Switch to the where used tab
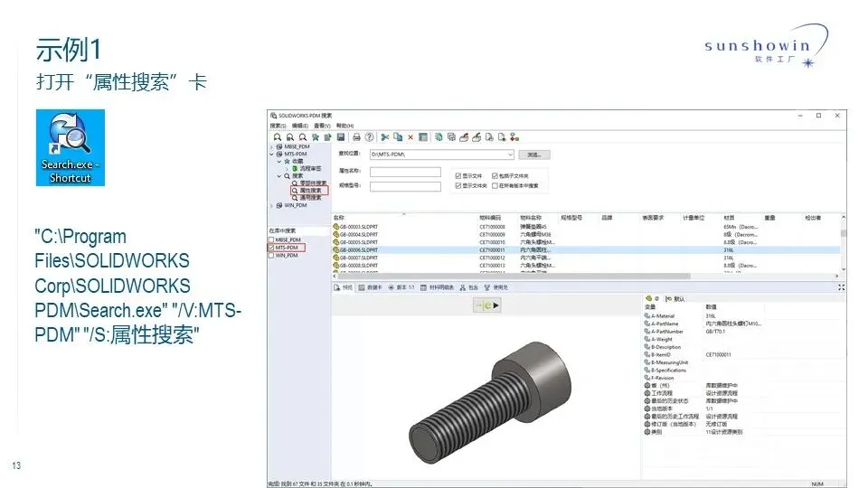The height and width of the screenshot is (488, 868). coord(496,287)
